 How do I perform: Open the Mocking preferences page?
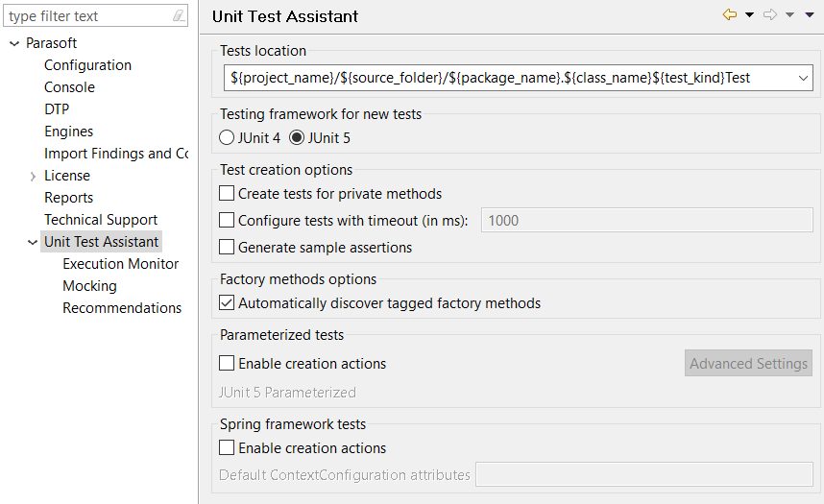point(90,286)
